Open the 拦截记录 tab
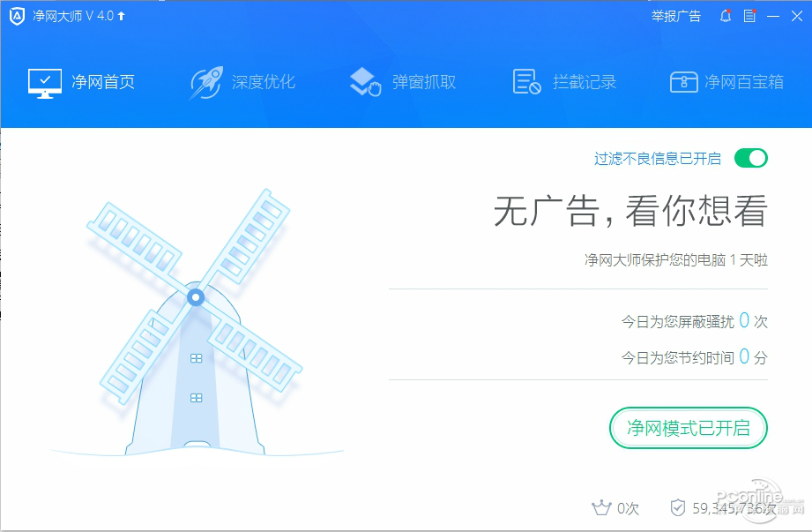 [x=564, y=82]
